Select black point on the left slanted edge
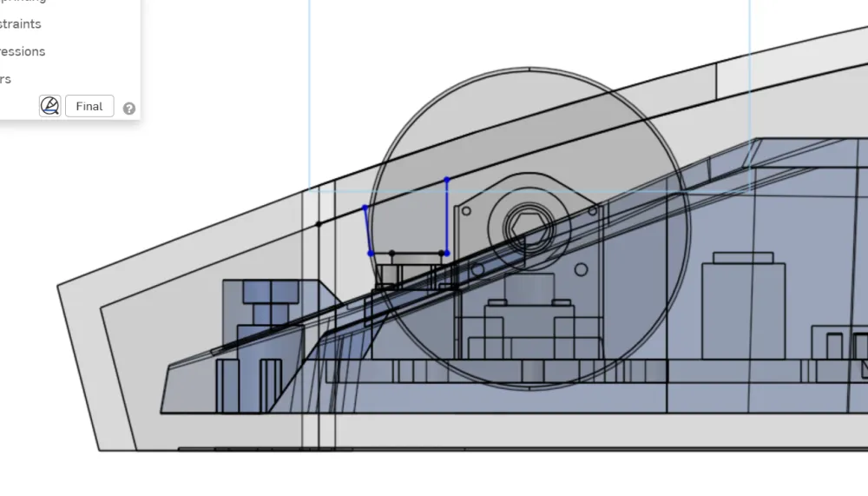This screenshot has width=868, height=496. tap(318, 224)
